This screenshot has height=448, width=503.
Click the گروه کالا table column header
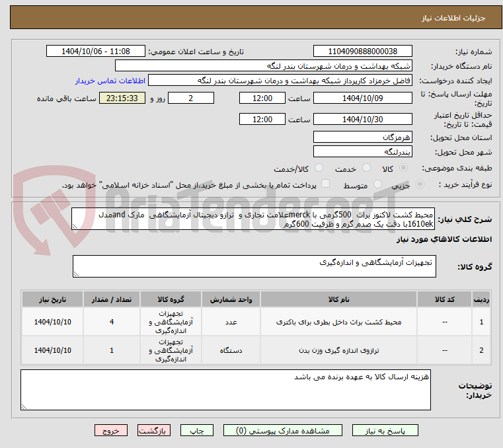click(x=171, y=299)
